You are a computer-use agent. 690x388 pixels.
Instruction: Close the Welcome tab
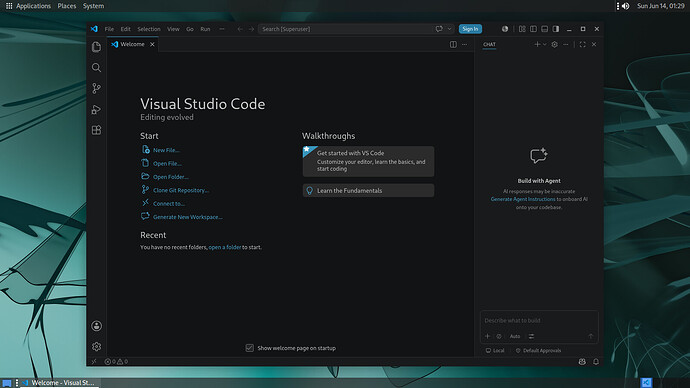[x=152, y=44]
